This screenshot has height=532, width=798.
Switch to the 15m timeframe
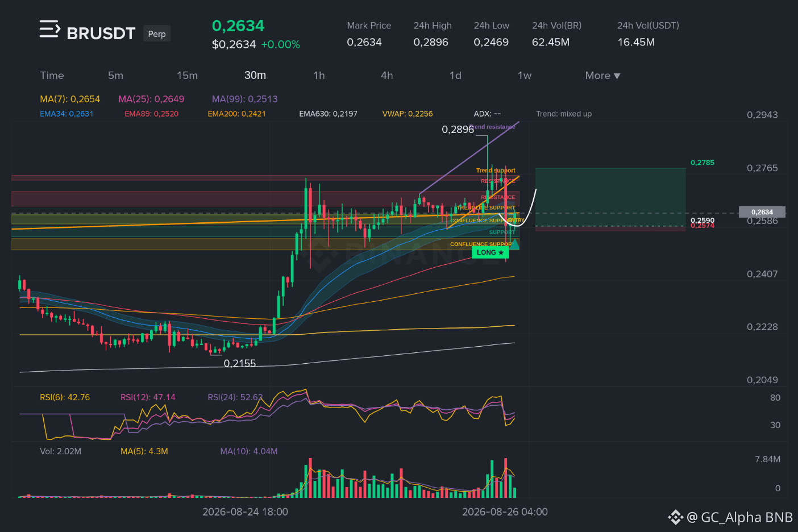187,76
